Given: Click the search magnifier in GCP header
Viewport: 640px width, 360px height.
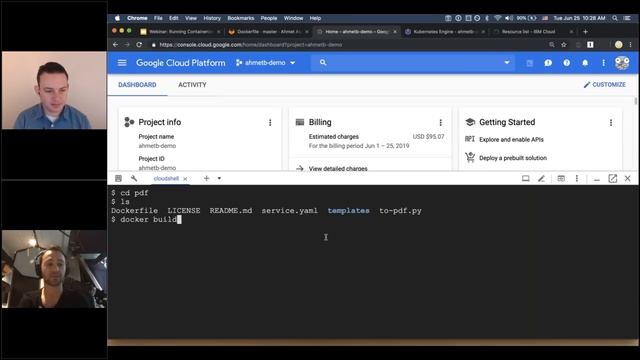Looking at the screenshot, I should 323,62.
